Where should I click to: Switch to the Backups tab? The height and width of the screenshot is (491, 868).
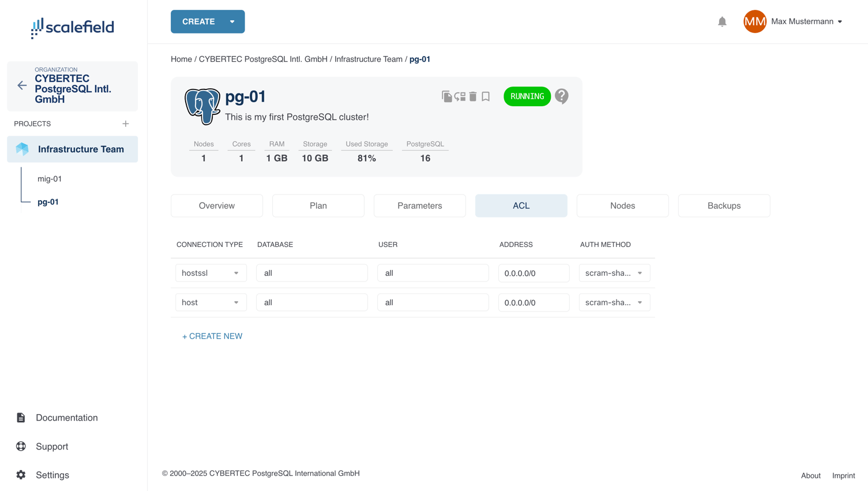723,206
